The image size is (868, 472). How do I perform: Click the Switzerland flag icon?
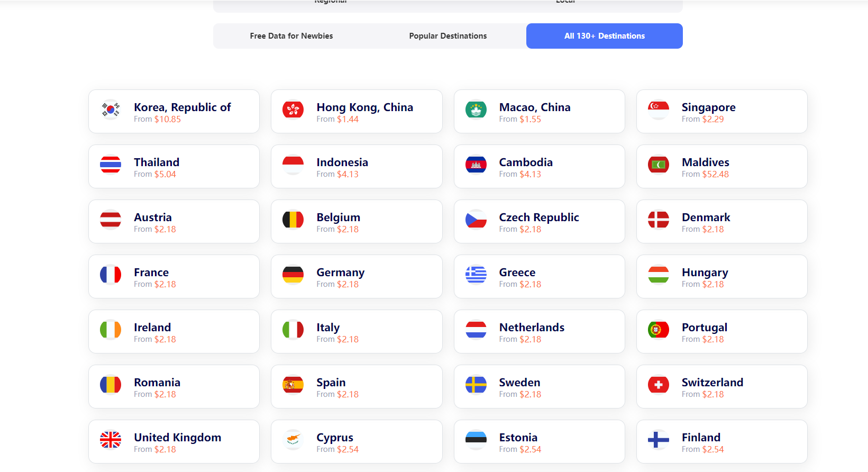pos(659,385)
